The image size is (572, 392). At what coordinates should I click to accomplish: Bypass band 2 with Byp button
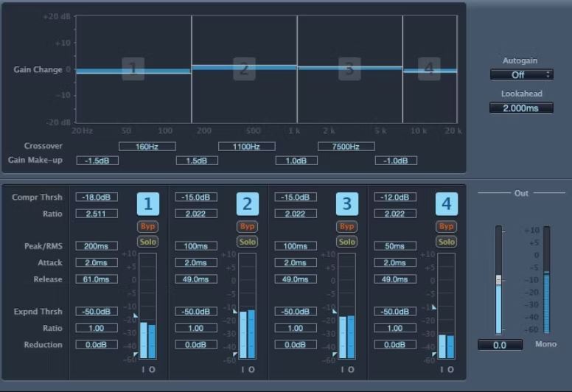coord(248,226)
